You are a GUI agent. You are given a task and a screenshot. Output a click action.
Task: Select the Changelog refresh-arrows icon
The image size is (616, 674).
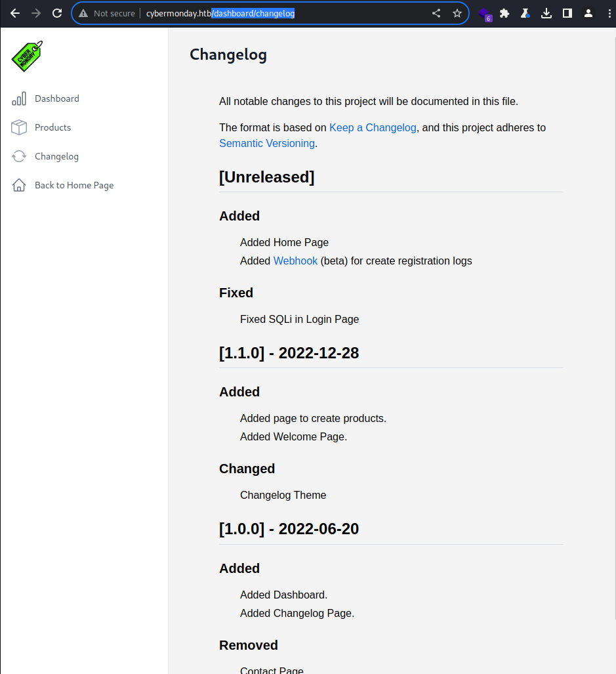click(x=19, y=156)
